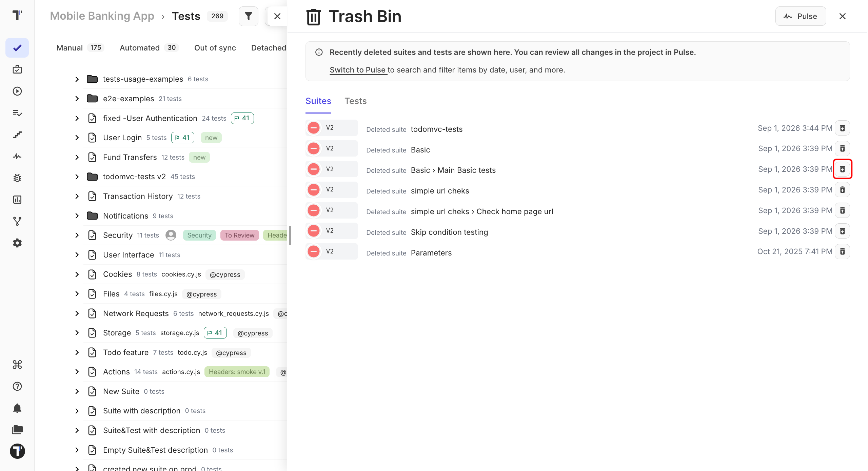Click the Pulse button in Trash Bin
This screenshot has height=471, width=868.
tap(801, 16)
